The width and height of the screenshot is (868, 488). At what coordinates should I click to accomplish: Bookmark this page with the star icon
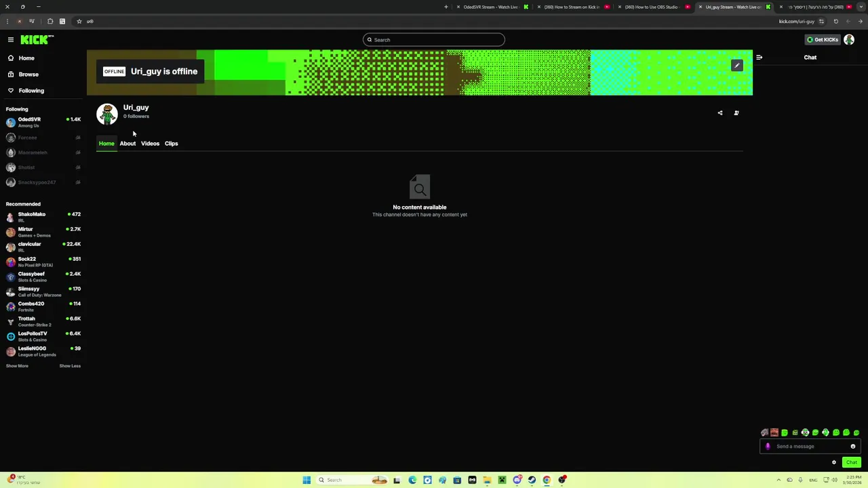79,21
